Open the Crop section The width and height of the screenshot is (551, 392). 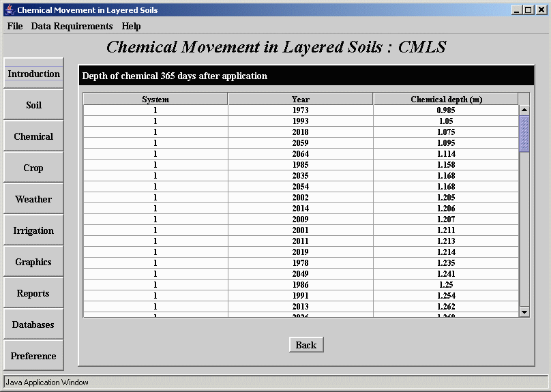[x=33, y=168]
